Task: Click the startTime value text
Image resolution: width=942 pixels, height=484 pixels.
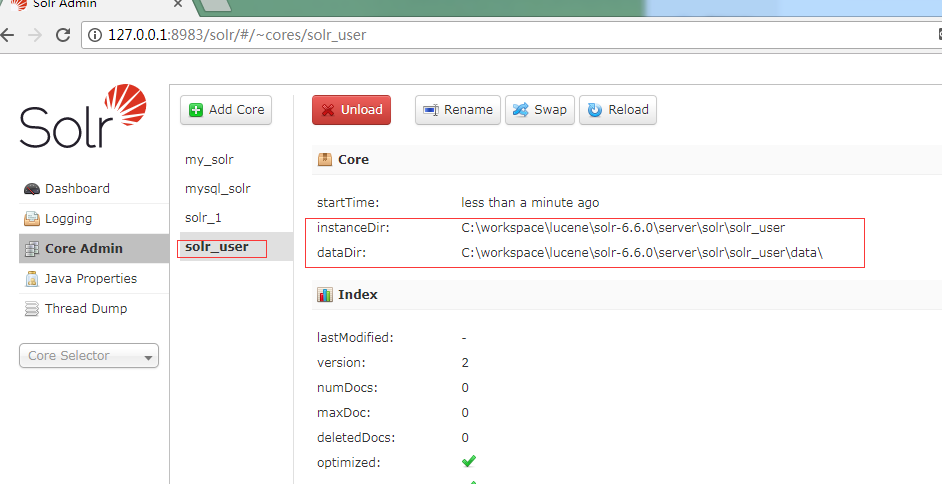Action: 530,203
